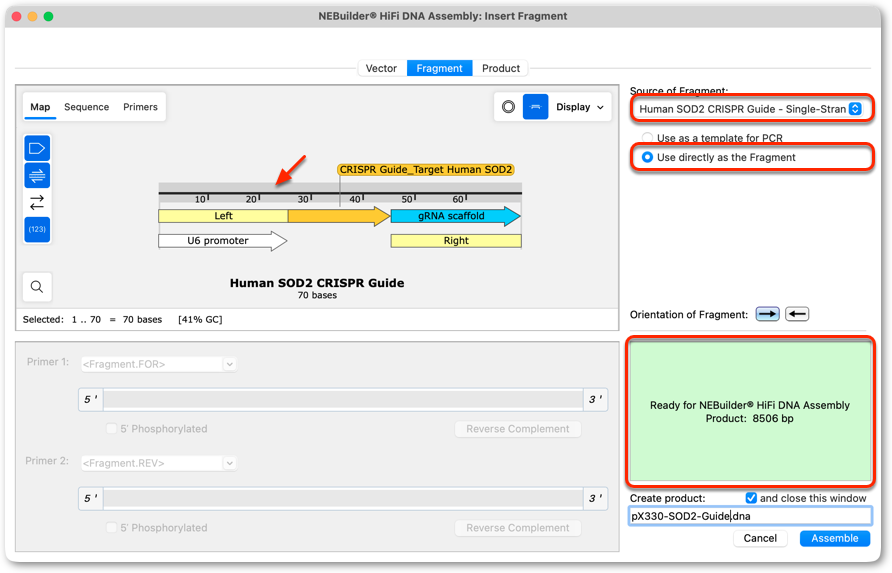Click Primer 2 Reverse Complement button
Screen dimensions: 892x573
click(x=518, y=528)
